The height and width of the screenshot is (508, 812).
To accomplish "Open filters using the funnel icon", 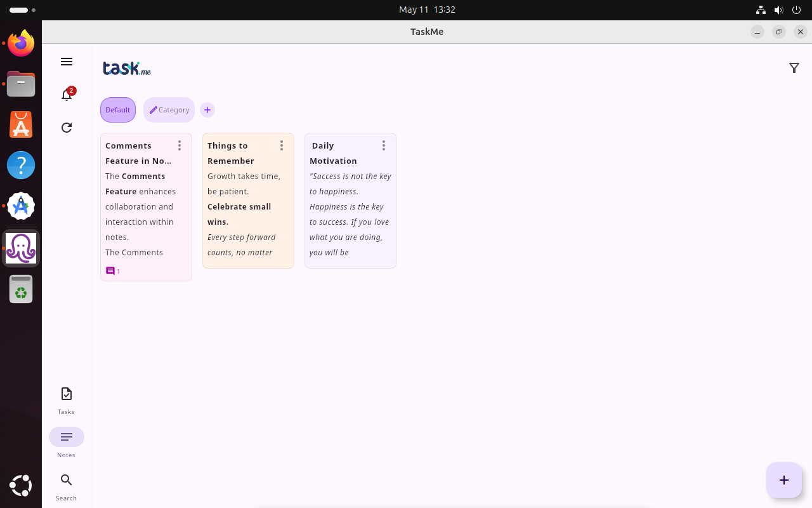I will click(x=794, y=68).
